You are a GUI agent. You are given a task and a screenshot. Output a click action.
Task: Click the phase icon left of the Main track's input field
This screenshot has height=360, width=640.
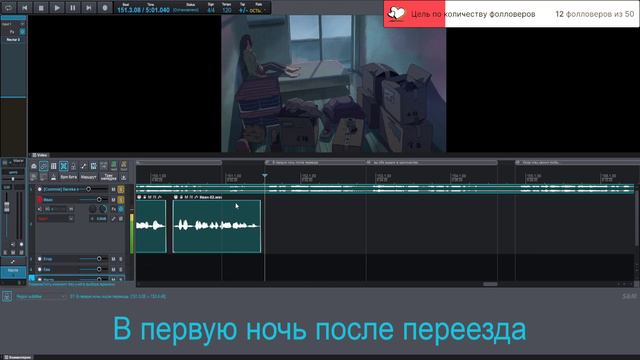(40, 209)
